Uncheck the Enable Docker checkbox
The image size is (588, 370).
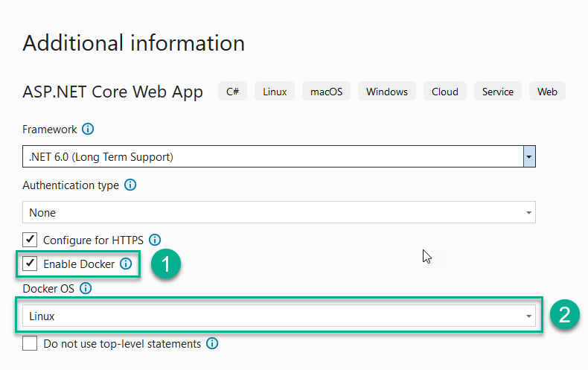coord(30,264)
